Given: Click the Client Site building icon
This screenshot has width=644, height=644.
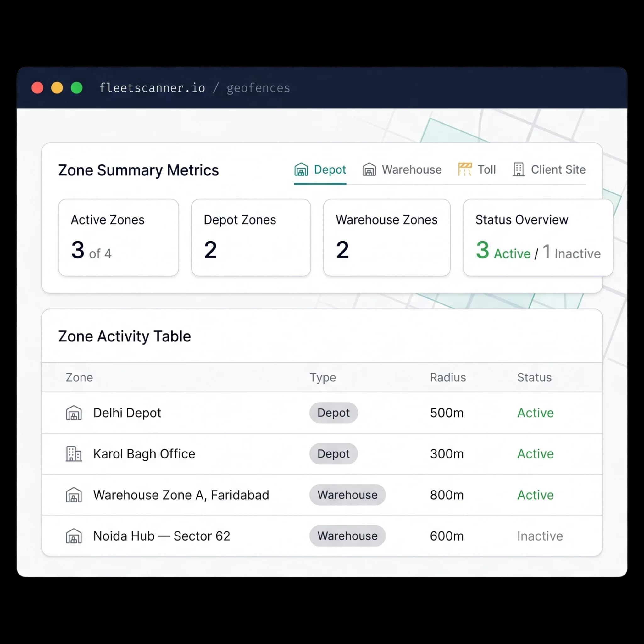Looking at the screenshot, I should (x=518, y=169).
